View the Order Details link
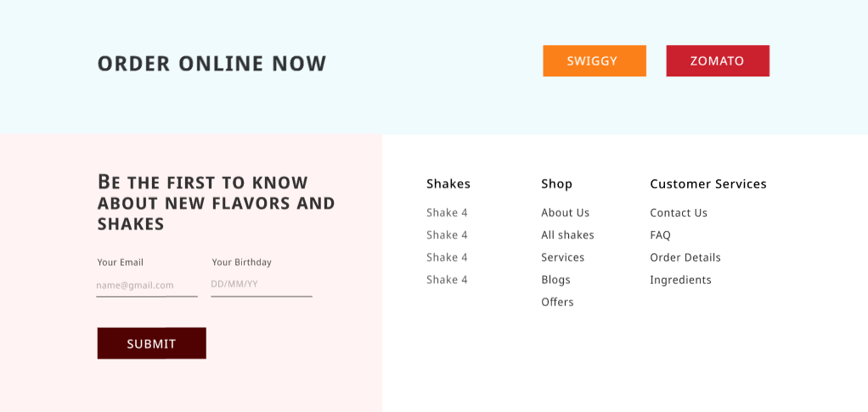This screenshot has height=412, width=868. tap(685, 257)
